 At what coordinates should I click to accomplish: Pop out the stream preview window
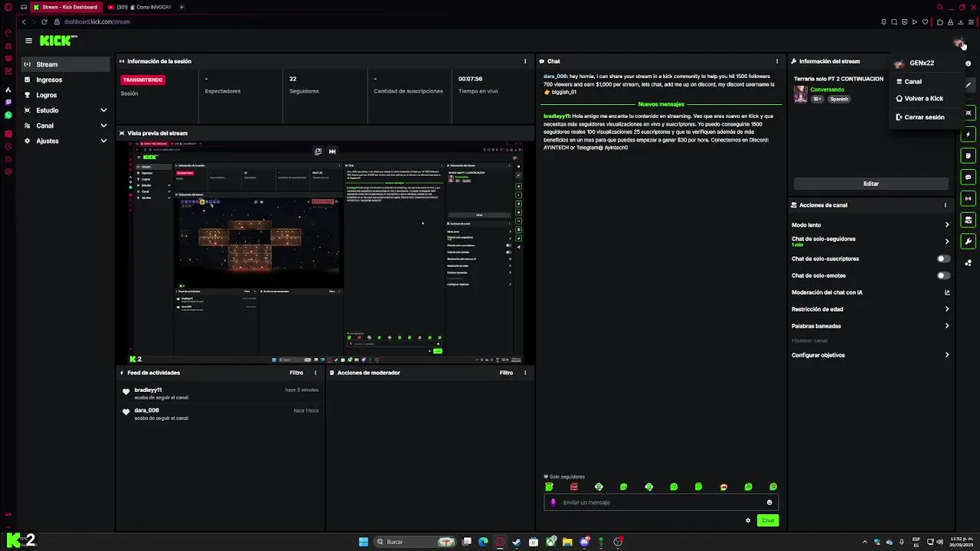tap(318, 152)
